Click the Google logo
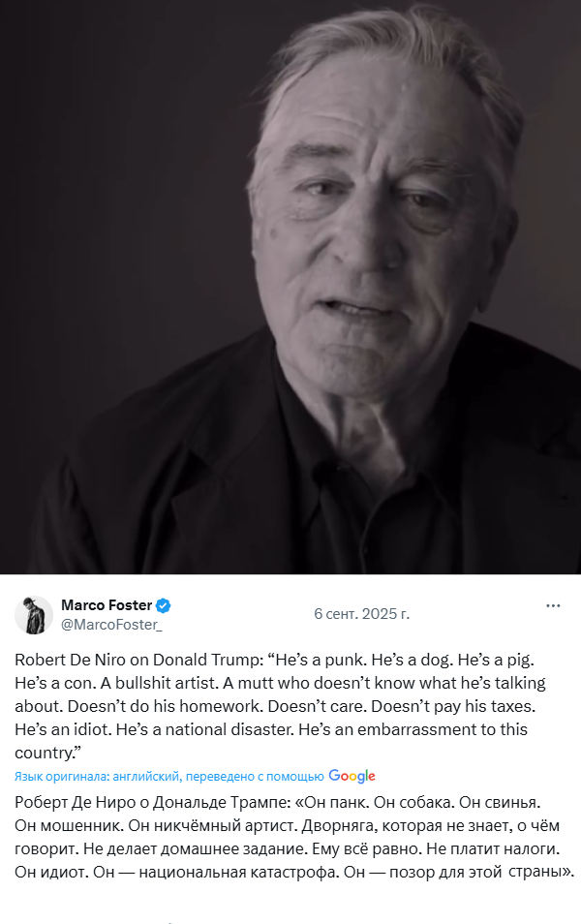This screenshot has height=924, width=581. click(x=352, y=776)
